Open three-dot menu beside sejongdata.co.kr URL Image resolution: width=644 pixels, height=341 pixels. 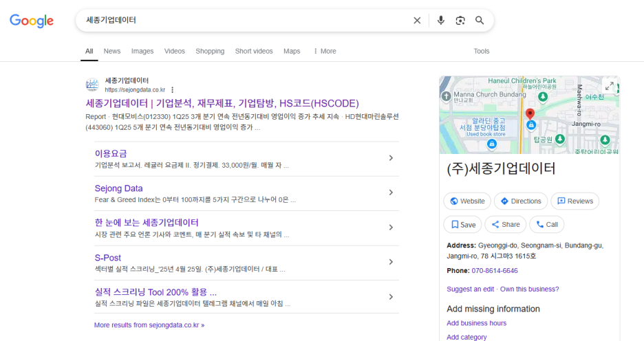(173, 90)
